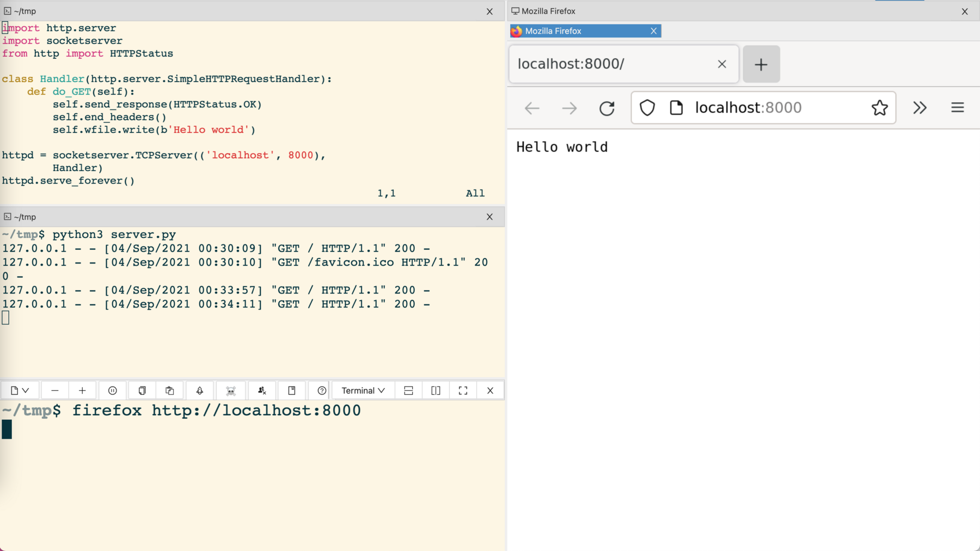Image resolution: width=980 pixels, height=551 pixels.
Task: Open the new-tab file dropdown
Action: (x=19, y=390)
